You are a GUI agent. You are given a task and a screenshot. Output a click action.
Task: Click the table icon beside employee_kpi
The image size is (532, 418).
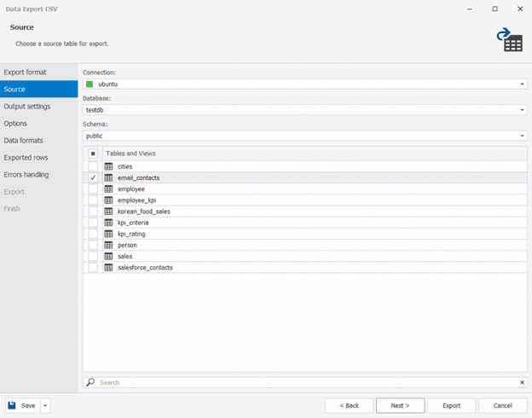click(109, 200)
